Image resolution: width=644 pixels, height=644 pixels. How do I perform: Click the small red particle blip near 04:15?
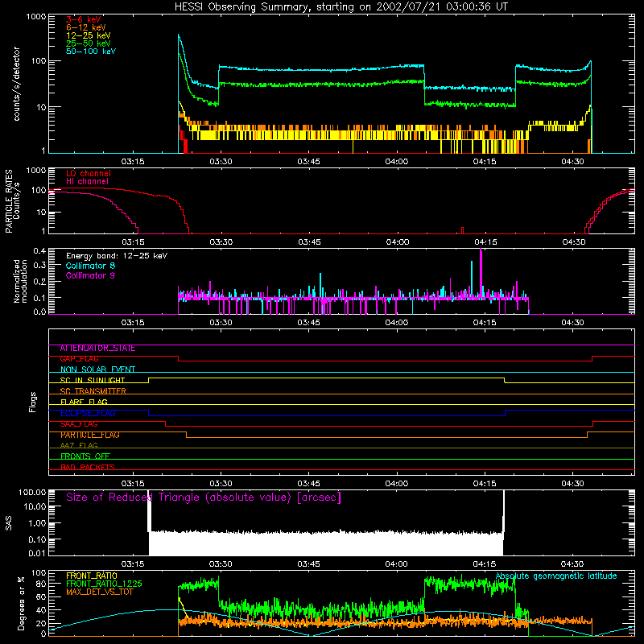[462, 230]
